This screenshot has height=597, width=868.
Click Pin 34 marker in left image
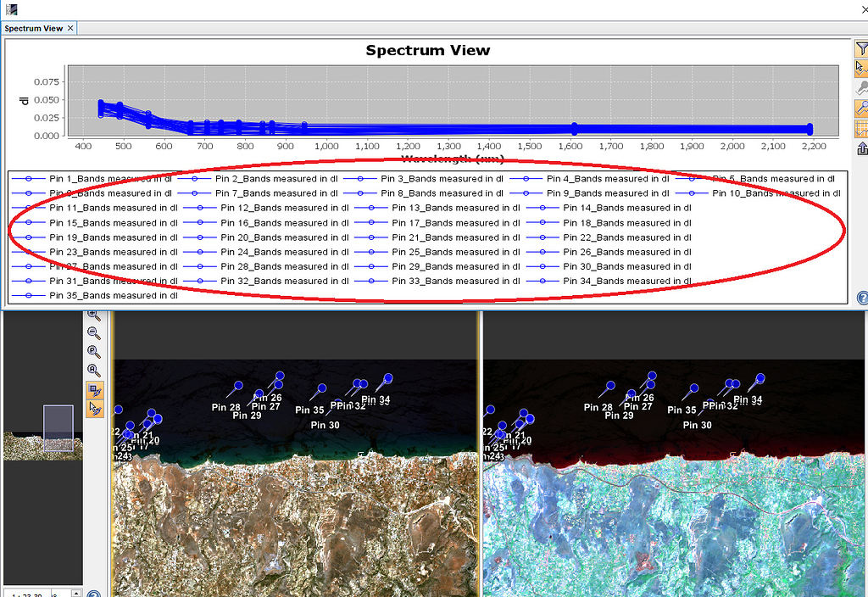(x=388, y=378)
